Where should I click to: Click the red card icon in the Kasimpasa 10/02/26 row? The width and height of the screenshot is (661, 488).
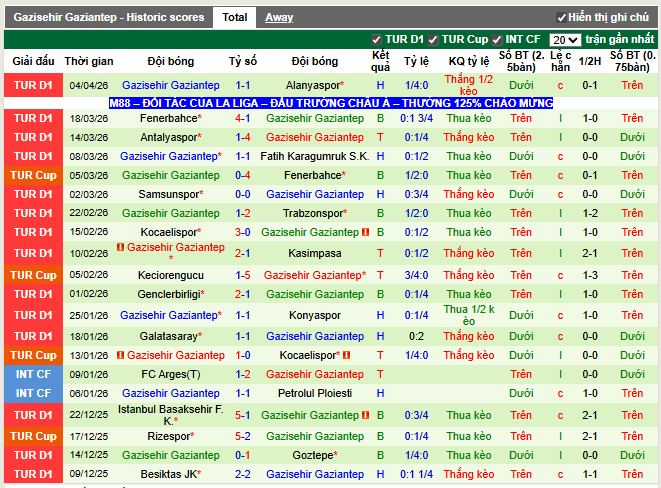(x=120, y=247)
